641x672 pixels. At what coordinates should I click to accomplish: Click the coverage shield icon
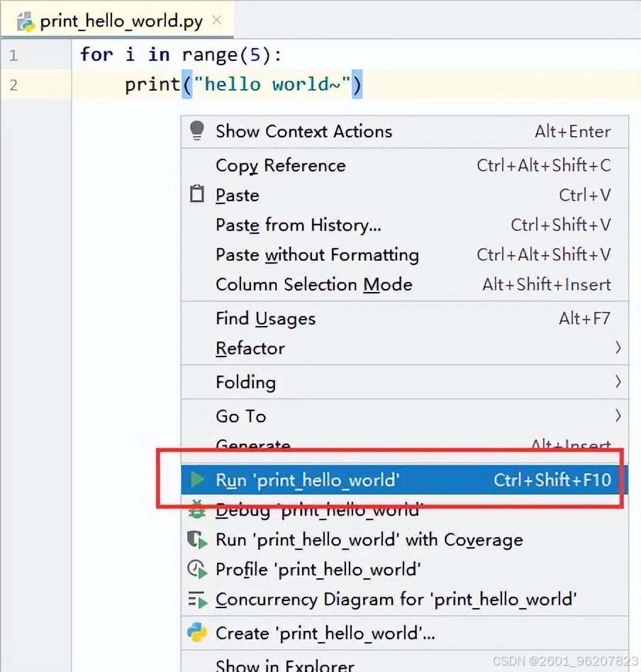197,539
